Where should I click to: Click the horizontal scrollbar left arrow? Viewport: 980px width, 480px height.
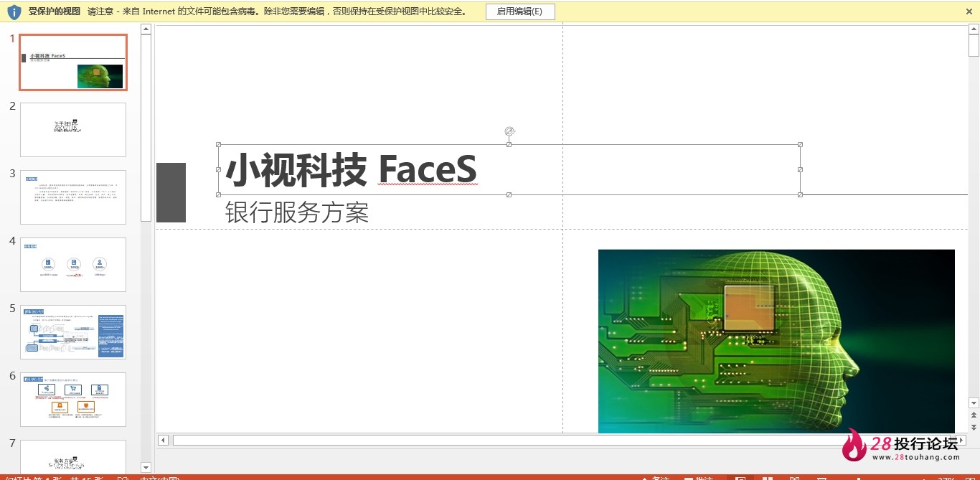pos(163,440)
